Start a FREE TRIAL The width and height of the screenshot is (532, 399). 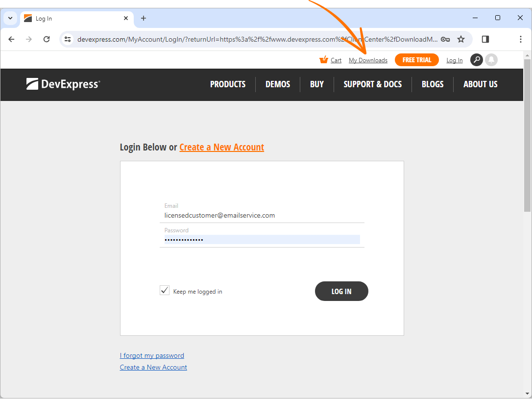(416, 60)
